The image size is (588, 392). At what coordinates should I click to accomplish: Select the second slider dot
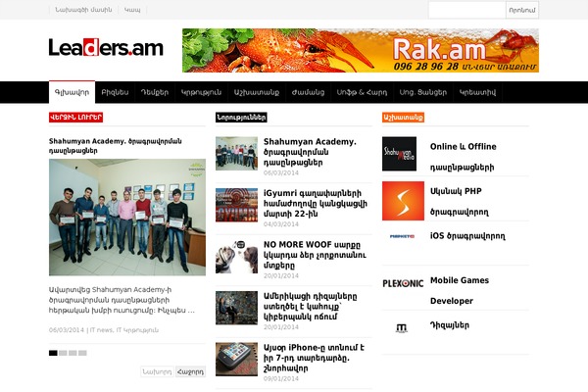click(x=63, y=353)
